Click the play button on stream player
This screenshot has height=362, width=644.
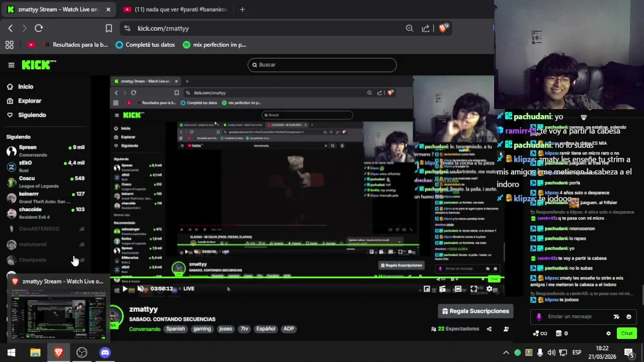(125, 289)
